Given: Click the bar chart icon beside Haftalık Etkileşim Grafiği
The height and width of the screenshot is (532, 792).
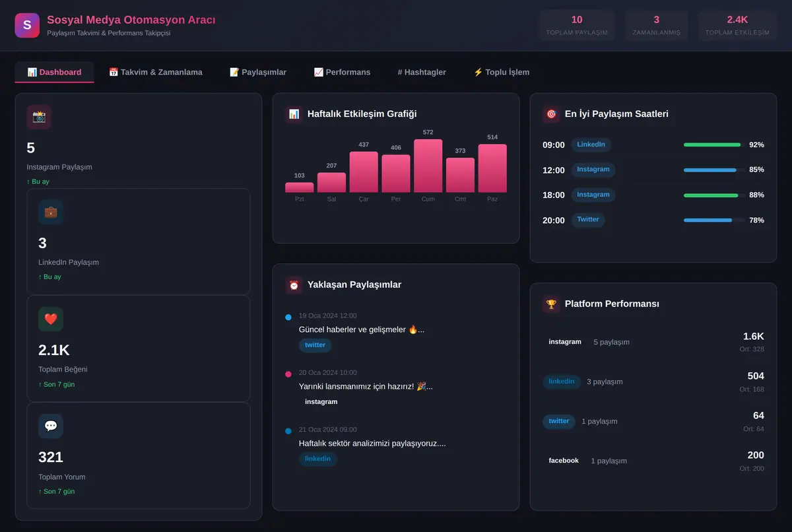Looking at the screenshot, I should coord(294,114).
